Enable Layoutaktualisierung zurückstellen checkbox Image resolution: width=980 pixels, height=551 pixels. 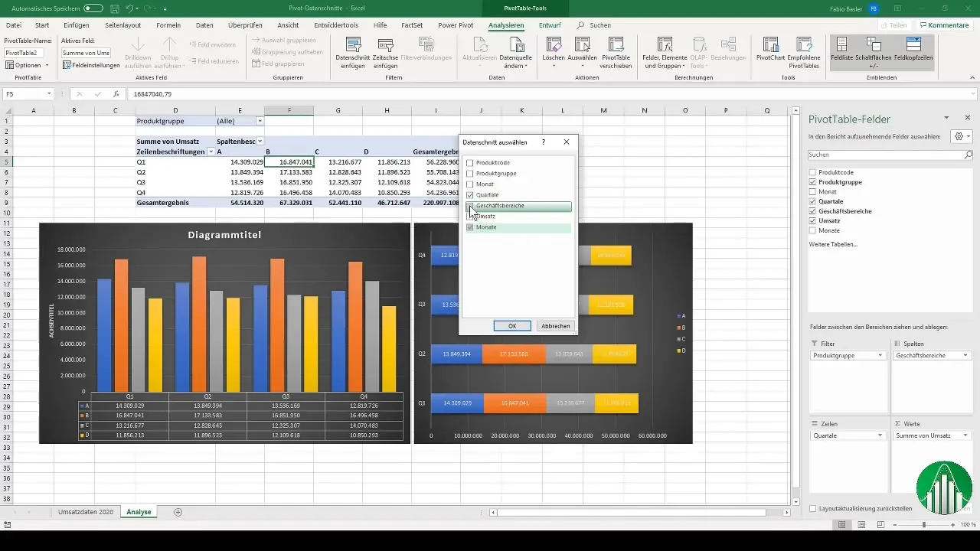(813, 508)
